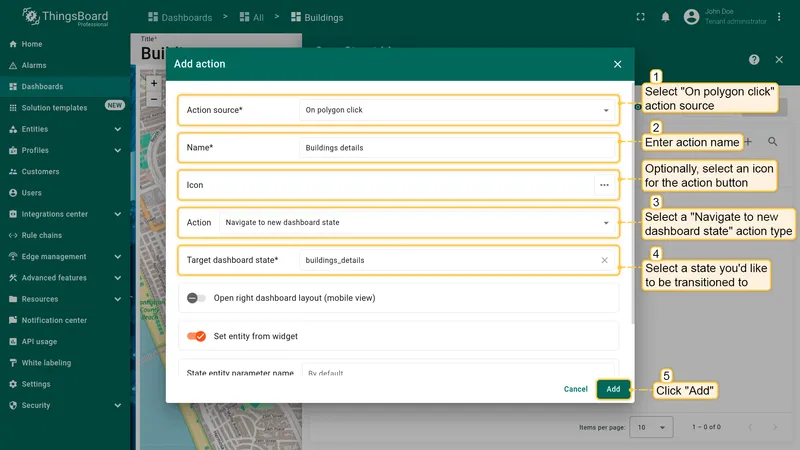This screenshot has height=450, width=800.
Task: Click the search magnifier icon
Action: [772, 142]
